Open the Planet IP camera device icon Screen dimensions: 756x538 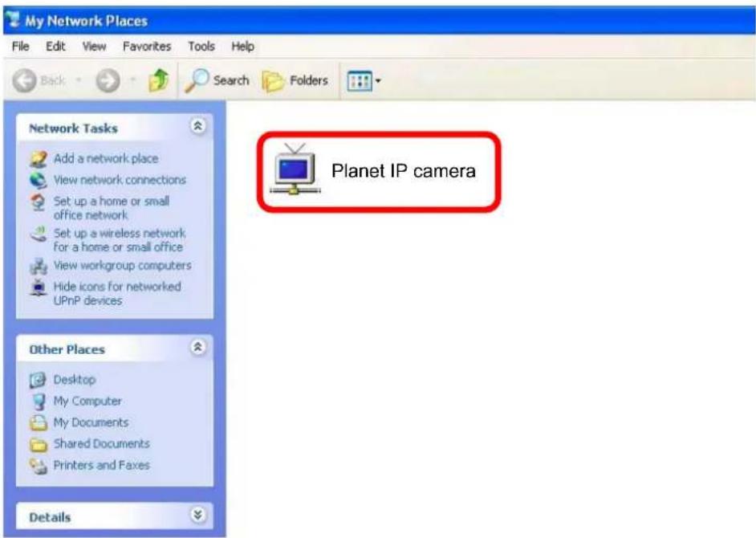point(295,169)
